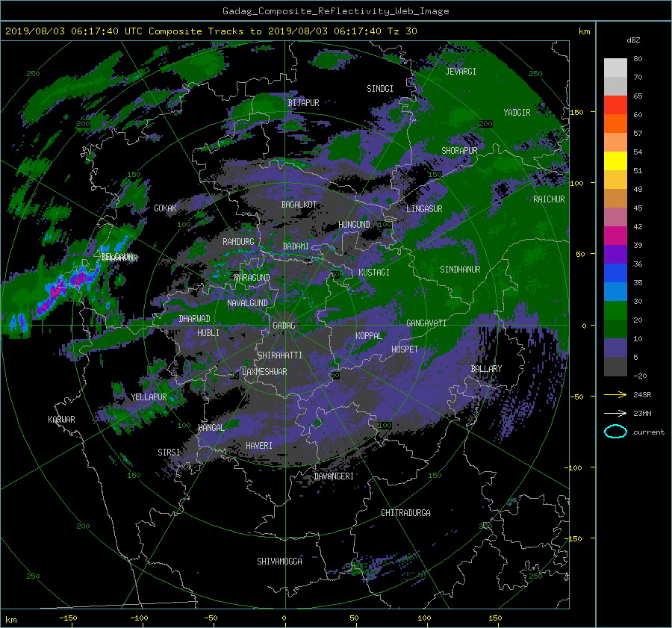Click the yellow 24SR arrow legend icon
This screenshot has height=628, width=672.
coord(615,394)
